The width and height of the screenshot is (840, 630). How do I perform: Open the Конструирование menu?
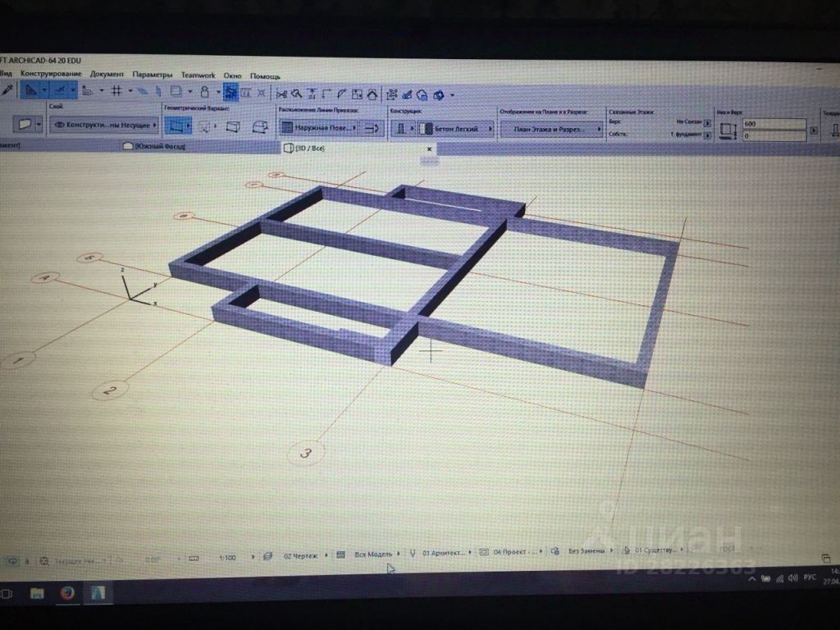51,73
